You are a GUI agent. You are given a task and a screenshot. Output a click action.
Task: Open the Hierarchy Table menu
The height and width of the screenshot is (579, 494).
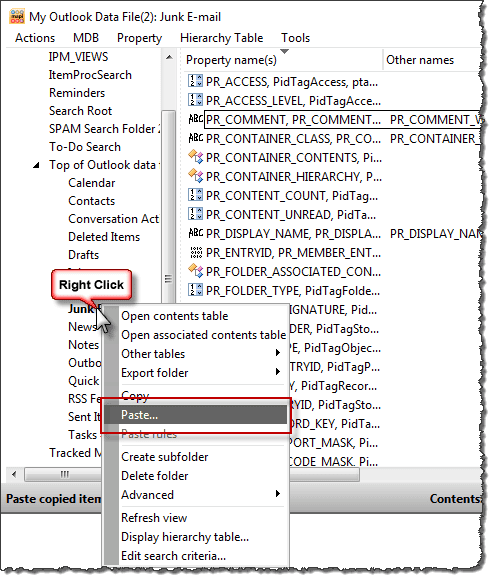(x=222, y=38)
